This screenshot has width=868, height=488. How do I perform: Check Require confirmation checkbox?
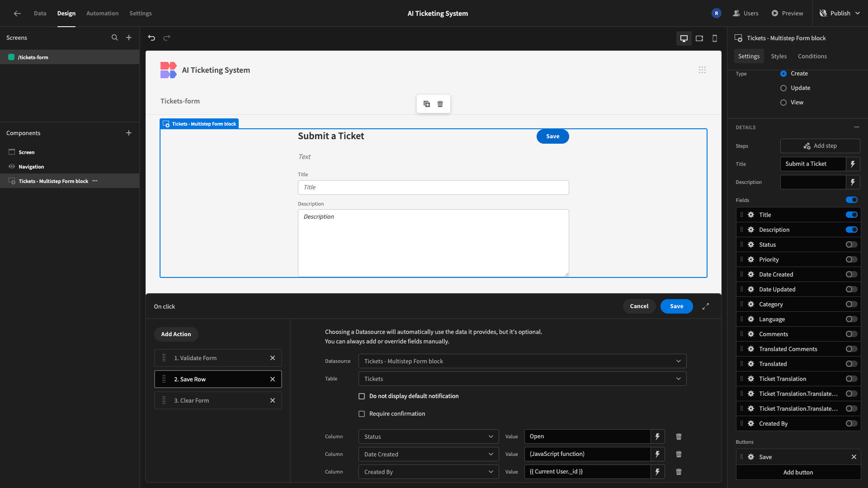click(x=362, y=414)
